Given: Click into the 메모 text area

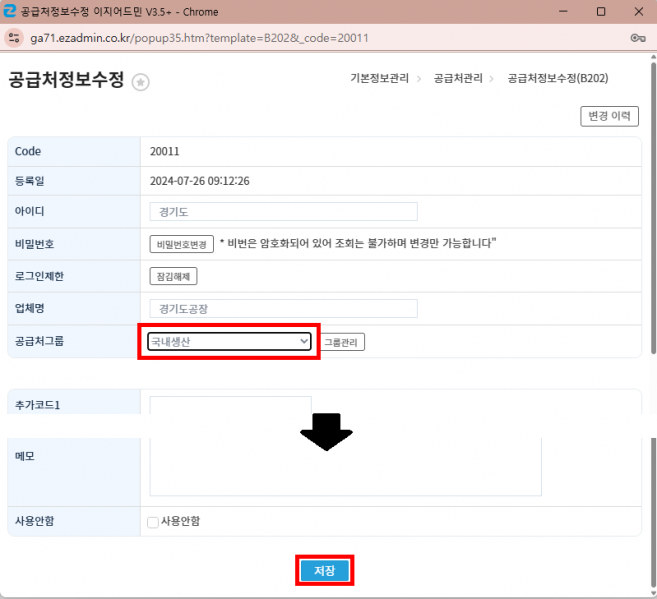Looking at the screenshot, I should point(345,465).
